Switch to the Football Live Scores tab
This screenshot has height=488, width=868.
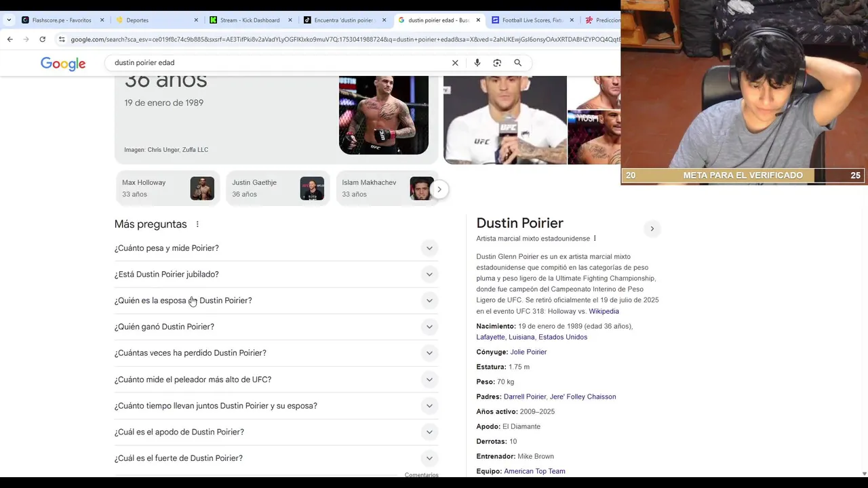pos(532,20)
